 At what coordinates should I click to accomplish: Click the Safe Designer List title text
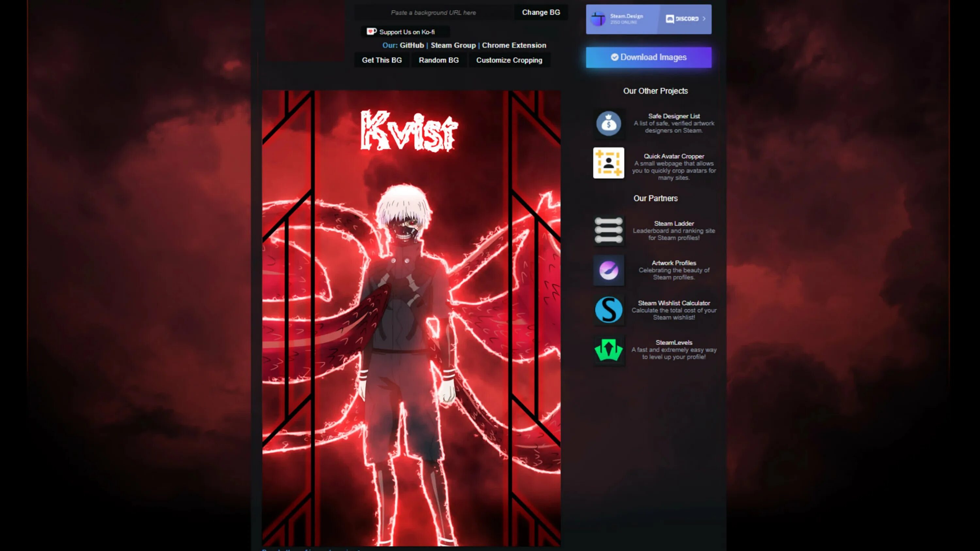674,116
